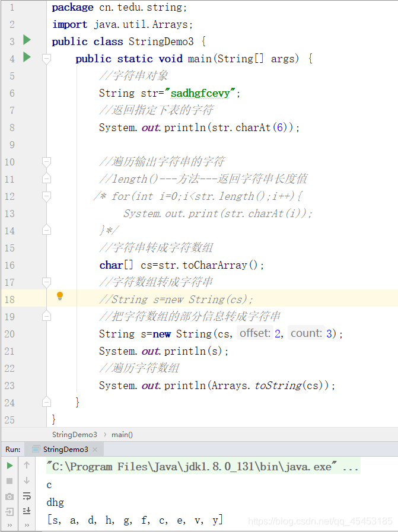Click line number 1 in gutter
The height and width of the screenshot is (532, 398).
[12, 7]
